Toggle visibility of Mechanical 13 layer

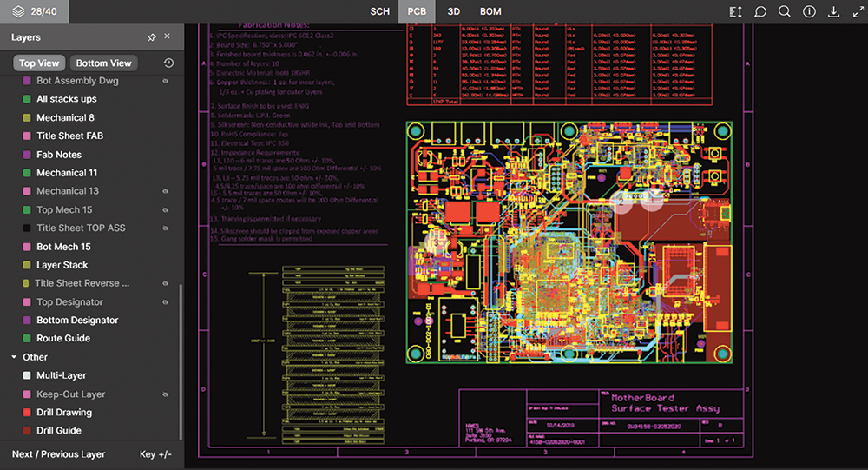tap(165, 191)
